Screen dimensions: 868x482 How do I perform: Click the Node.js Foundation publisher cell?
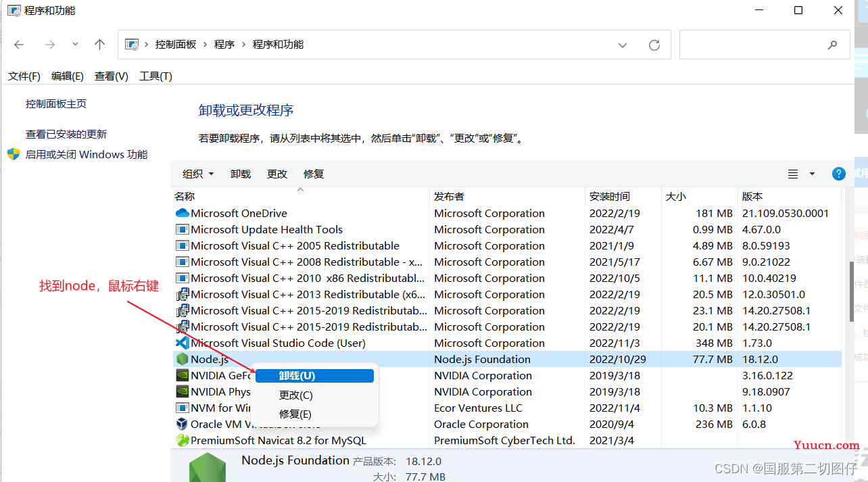(482, 359)
